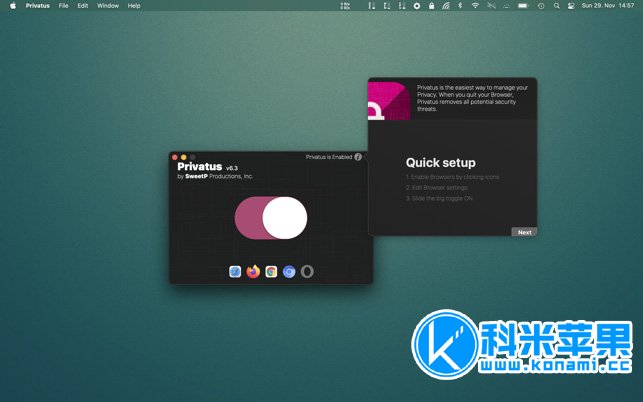This screenshot has width=643, height=402.
Task: Open the File menu
Action: point(63,6)
